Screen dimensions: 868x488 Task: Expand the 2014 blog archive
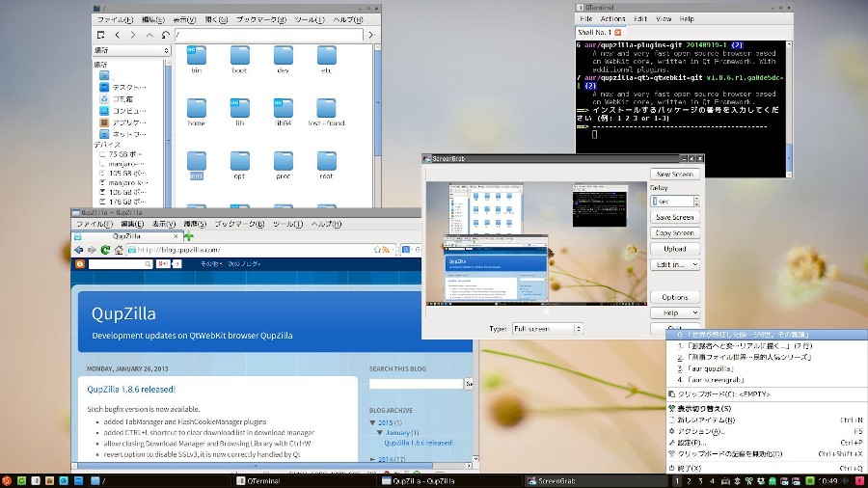(372, 459)
